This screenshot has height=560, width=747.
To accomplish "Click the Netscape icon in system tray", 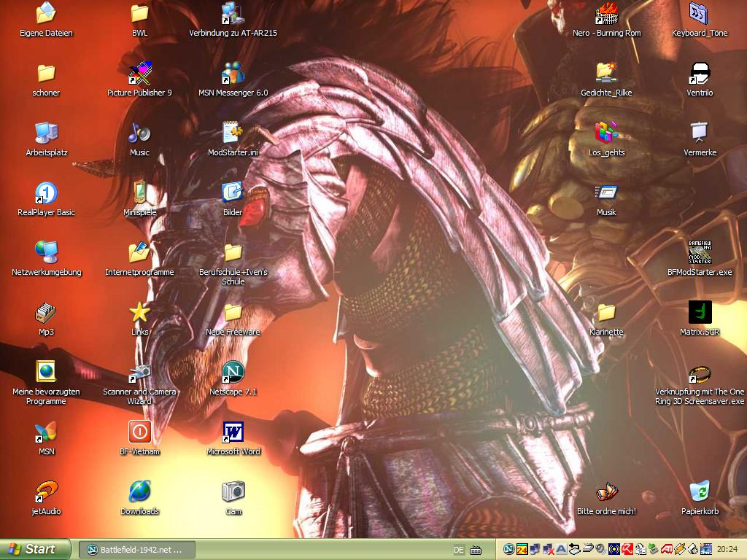I will (x=508, y=550).
